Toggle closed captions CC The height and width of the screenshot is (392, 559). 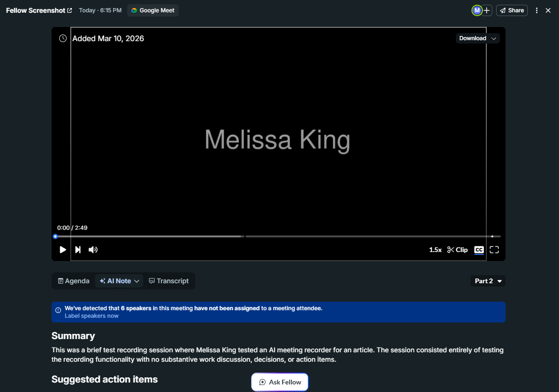(x=479, y=250)
